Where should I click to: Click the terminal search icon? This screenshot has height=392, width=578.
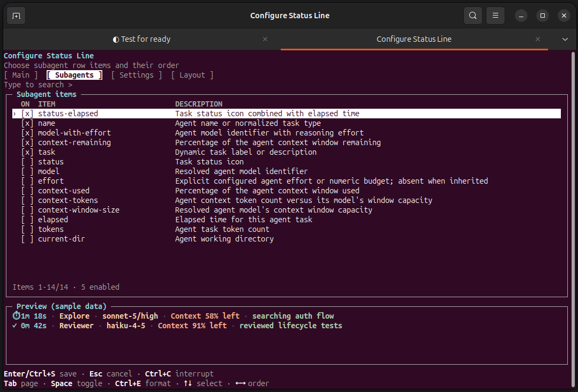click(x=472, y=16)
